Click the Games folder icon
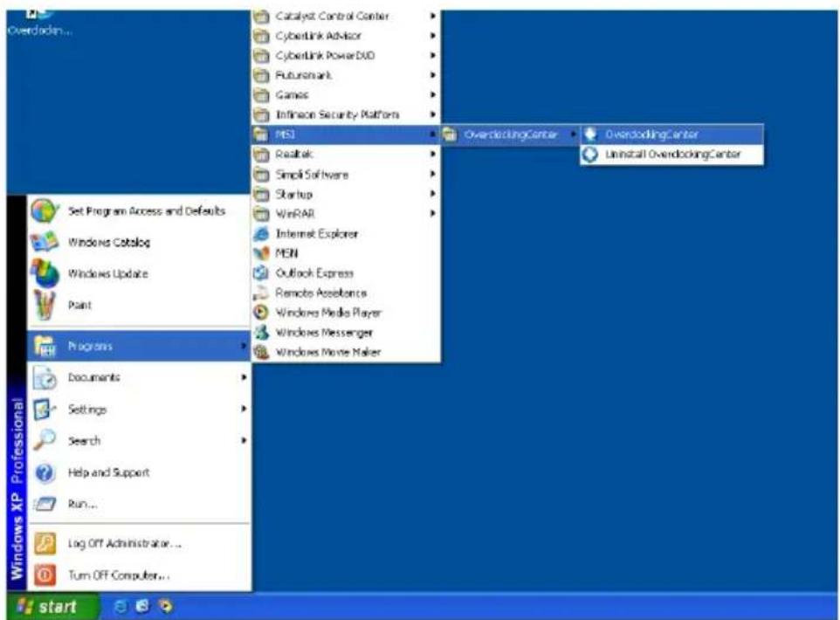Viewport: 840px width, 620px height. click(261, 95)
